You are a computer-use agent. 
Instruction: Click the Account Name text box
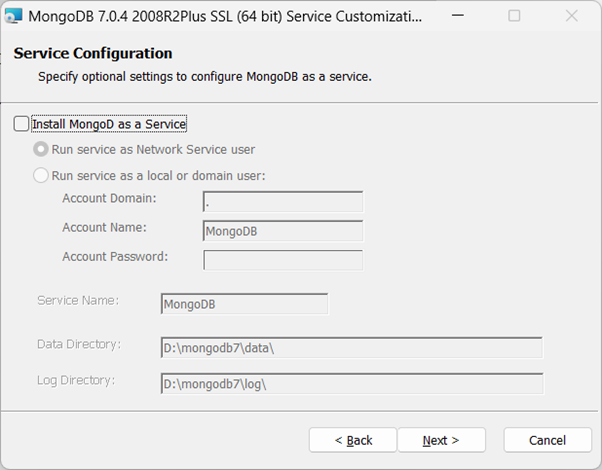pyautogui.click(x=282, y=231)
